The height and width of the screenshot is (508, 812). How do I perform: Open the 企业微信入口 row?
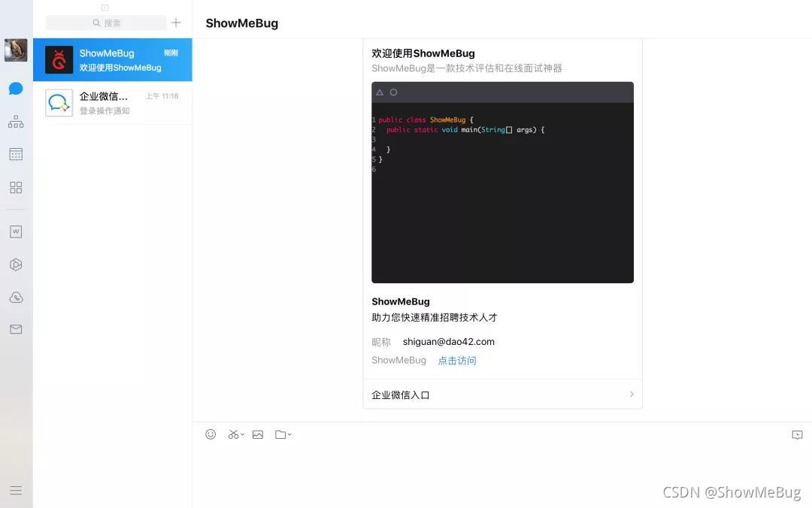point(502,395)
